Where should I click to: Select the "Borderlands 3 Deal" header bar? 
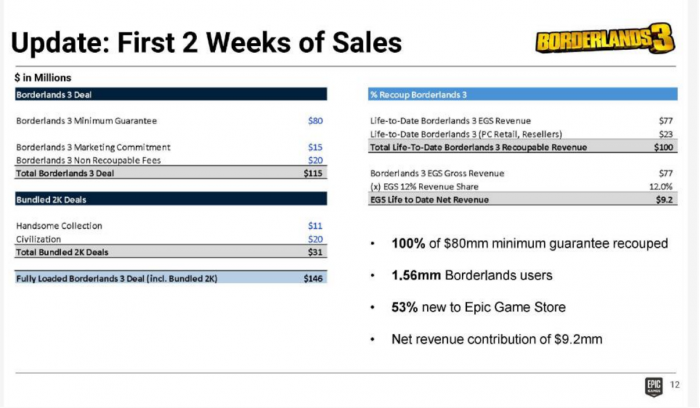171,95
